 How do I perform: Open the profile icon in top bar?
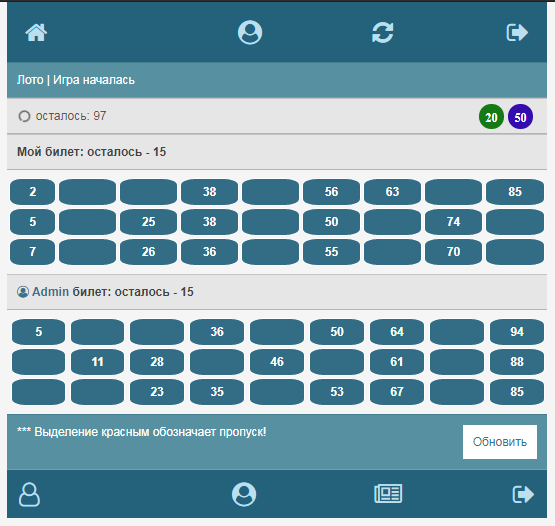(x=250, y=32)
